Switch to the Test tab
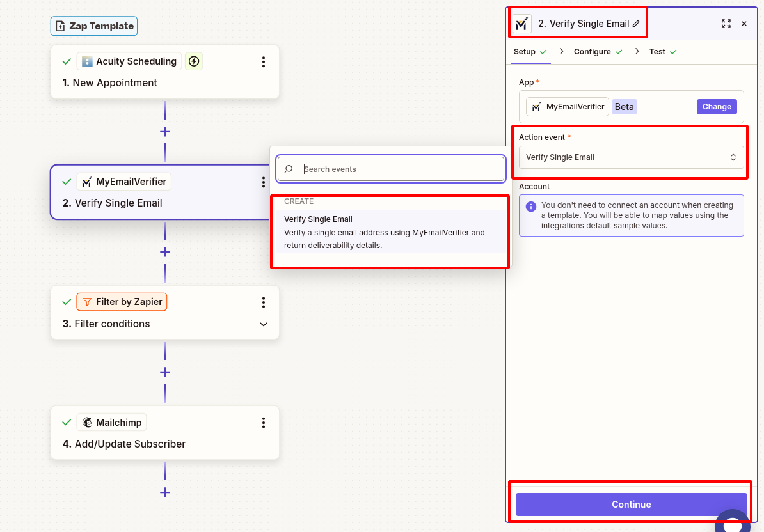 point(659,51)
